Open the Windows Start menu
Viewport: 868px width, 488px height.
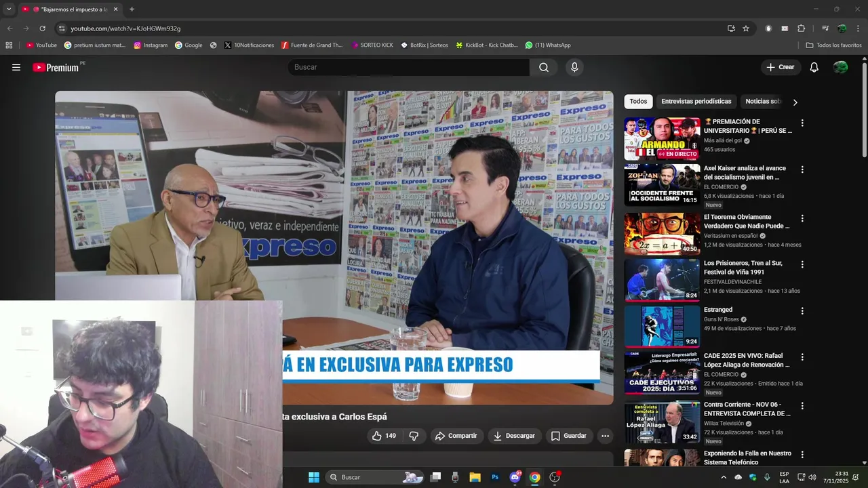click(x=314, y=477)
